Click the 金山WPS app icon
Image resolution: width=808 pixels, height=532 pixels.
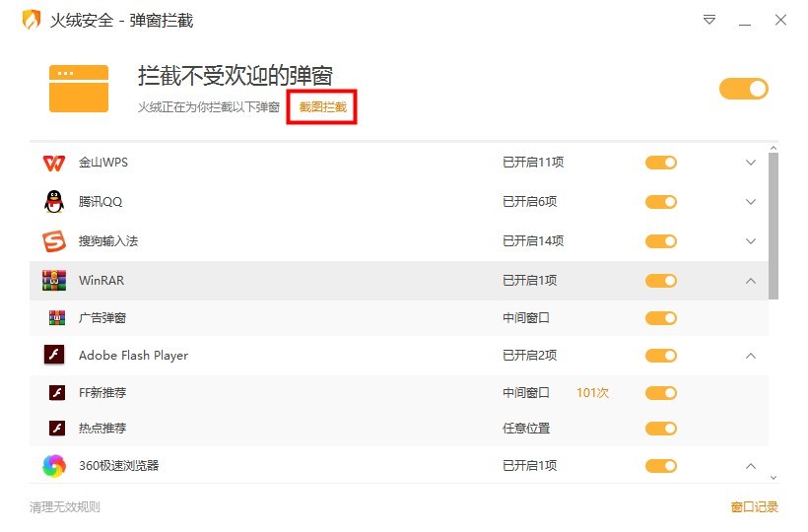click(54, 163)
